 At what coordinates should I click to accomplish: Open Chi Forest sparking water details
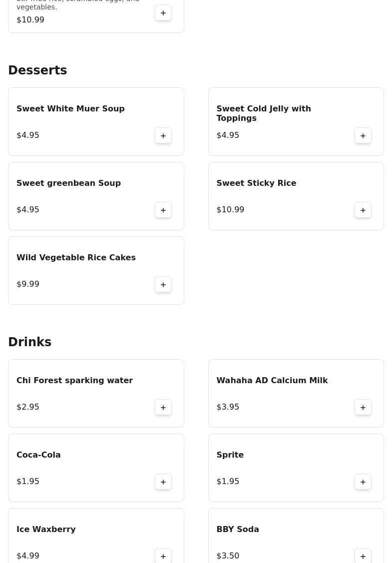[74, 380]
